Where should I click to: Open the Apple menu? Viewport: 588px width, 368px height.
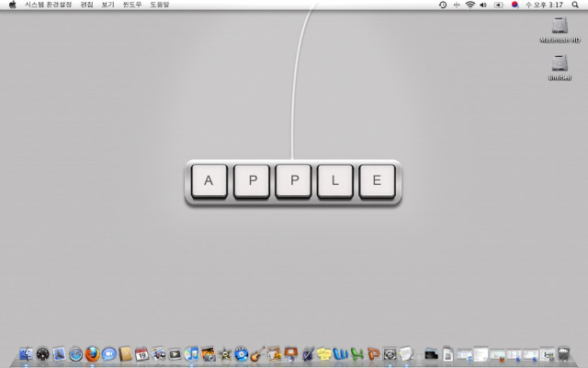tap(13, 5)
